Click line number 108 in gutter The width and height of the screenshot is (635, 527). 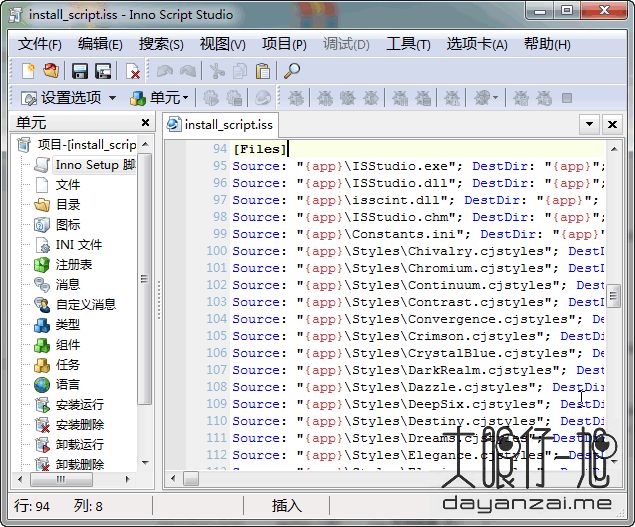217,387
